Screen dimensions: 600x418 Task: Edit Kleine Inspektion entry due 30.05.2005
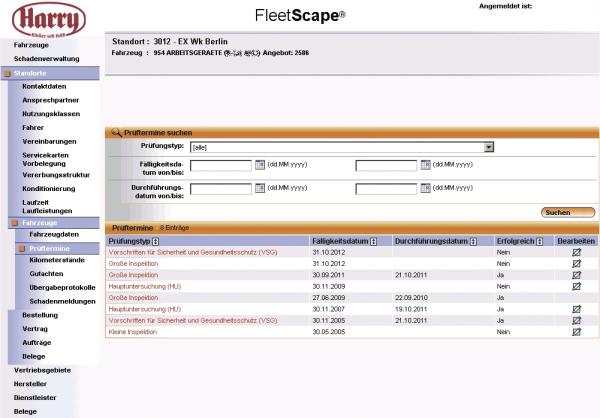pyautogui.click(x=576, y=332)
